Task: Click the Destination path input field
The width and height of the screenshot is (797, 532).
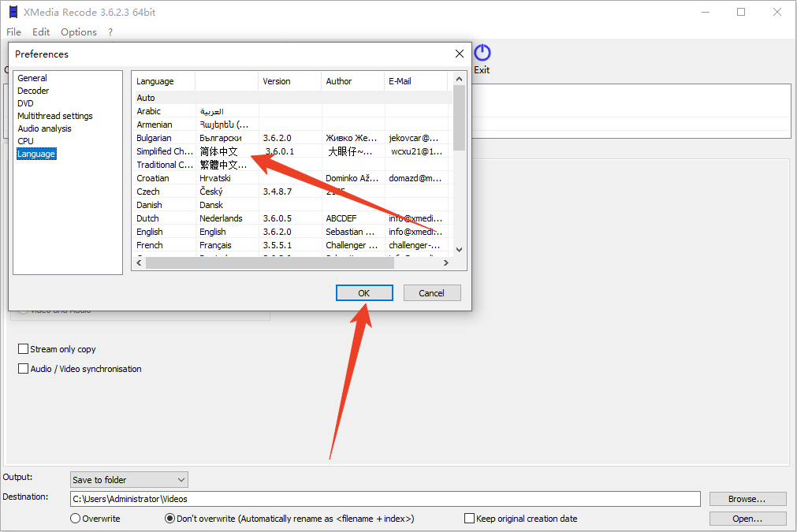Action: [x=385, y=499]
